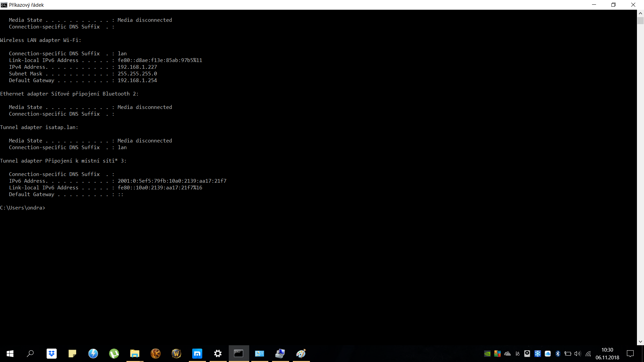Open the OneDrive cloud tray icon
The height and width of the screenshot is (362, 644).
tap(507, 354)
